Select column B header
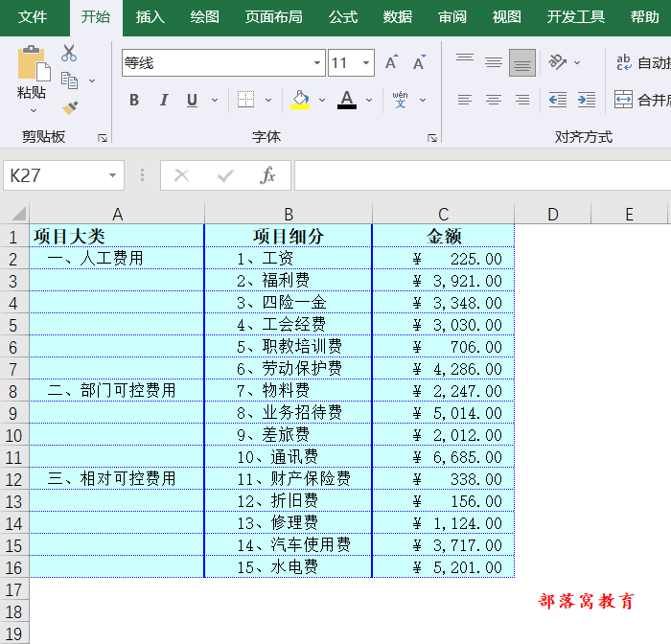The width and height of the screenshot is (671, 644). tap(289, 214)
